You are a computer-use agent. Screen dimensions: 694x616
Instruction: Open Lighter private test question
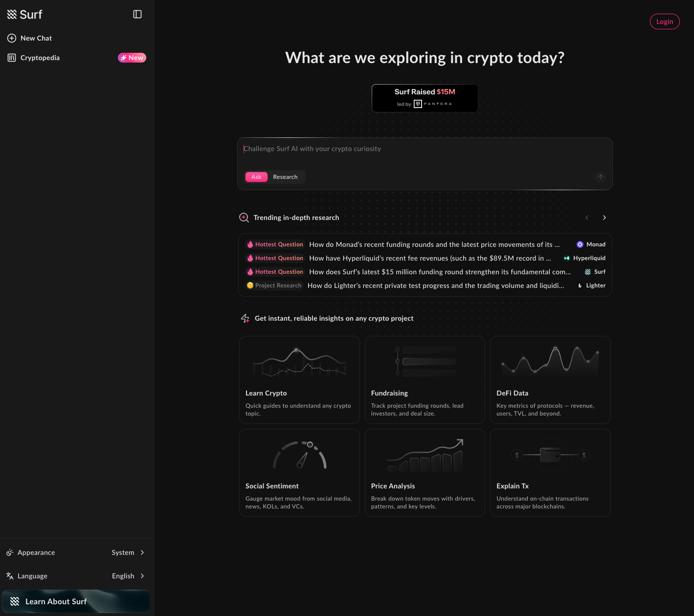tap(435, 286)
